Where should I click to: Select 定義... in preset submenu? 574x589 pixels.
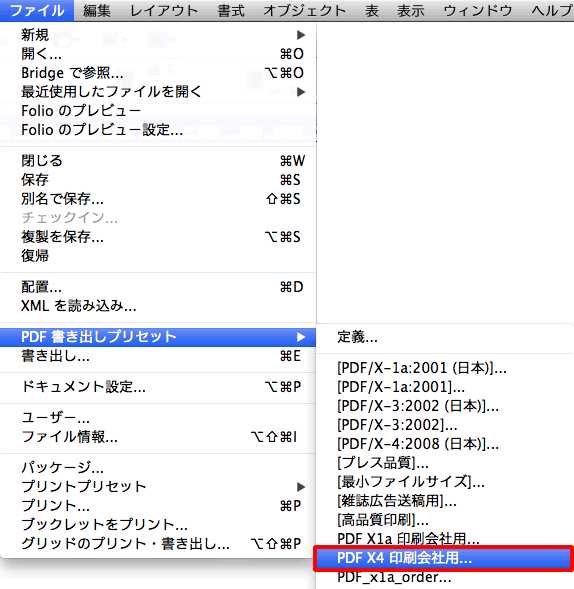click(445, 337)
